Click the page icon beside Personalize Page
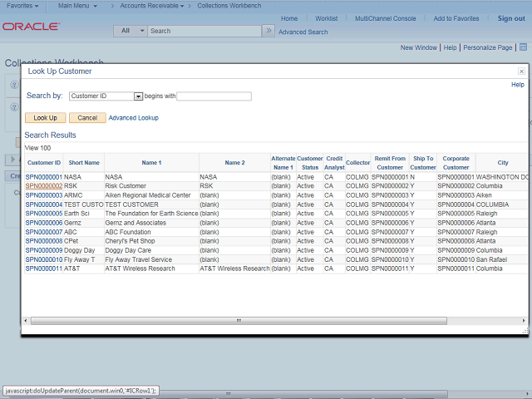Screen dimensions: 532x399 point(523,47)
